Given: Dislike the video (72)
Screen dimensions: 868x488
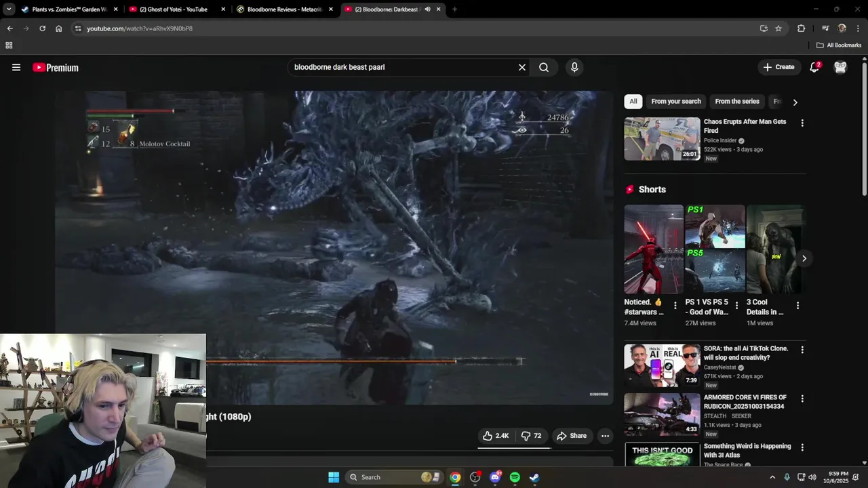Looking at the screenshot, I should pos(532,436).
